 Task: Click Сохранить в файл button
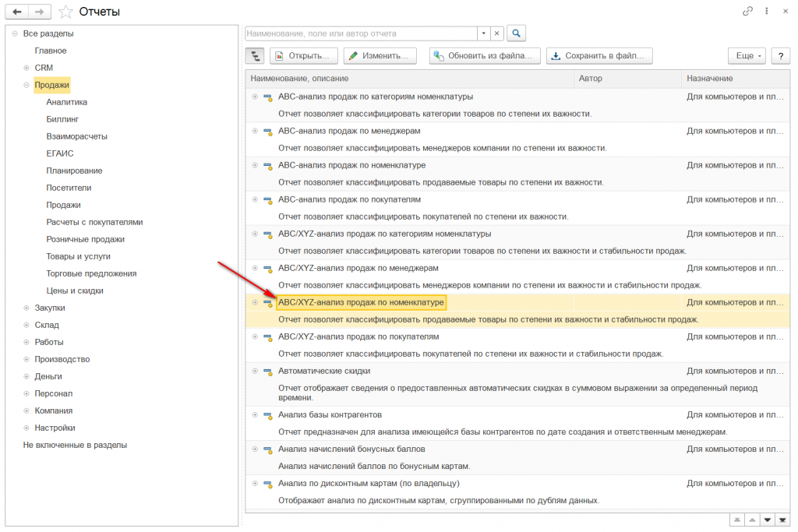599,56
